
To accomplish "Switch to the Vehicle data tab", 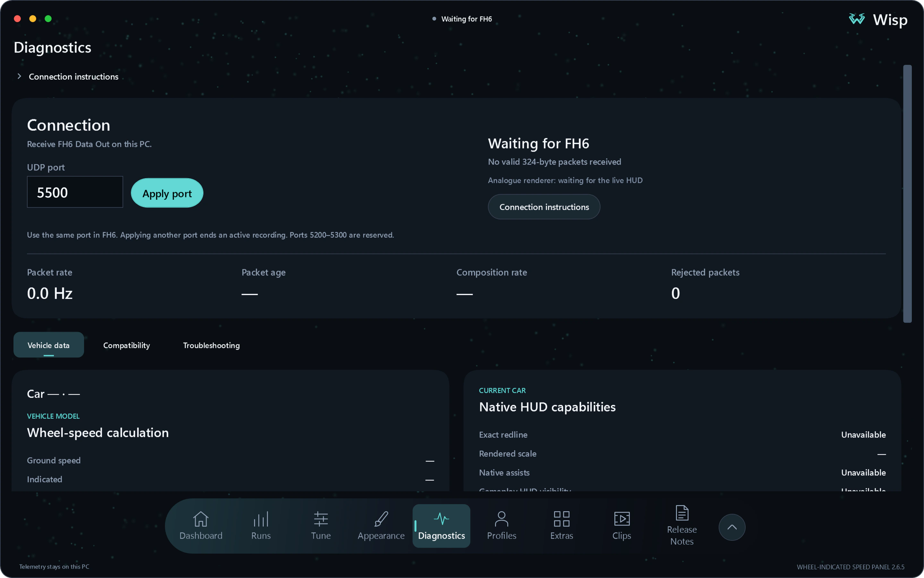I will tap(48, 345).
